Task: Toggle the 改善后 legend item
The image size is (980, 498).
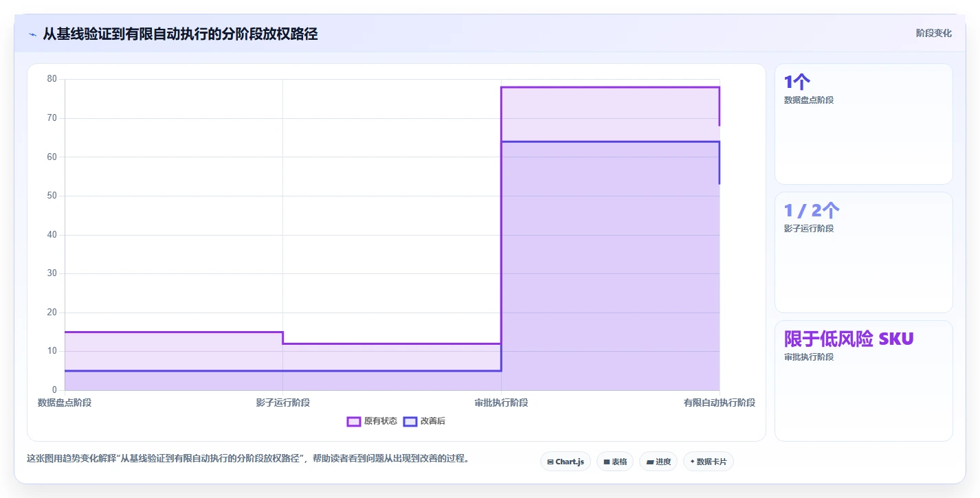Action: [424, 421]
